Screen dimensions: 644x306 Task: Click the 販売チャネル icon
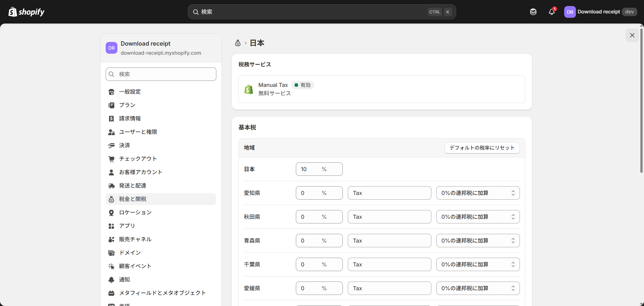111,239
